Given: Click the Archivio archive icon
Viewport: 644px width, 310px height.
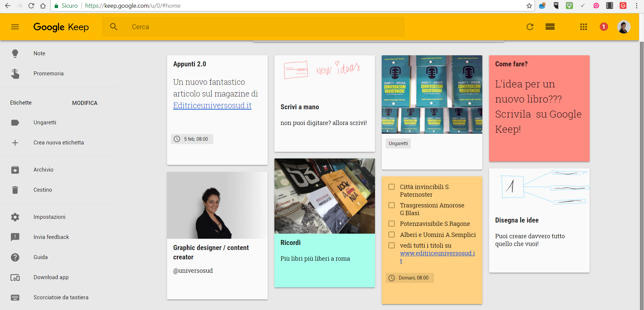Looking at the screenshot, I should (x=15, y=170).
